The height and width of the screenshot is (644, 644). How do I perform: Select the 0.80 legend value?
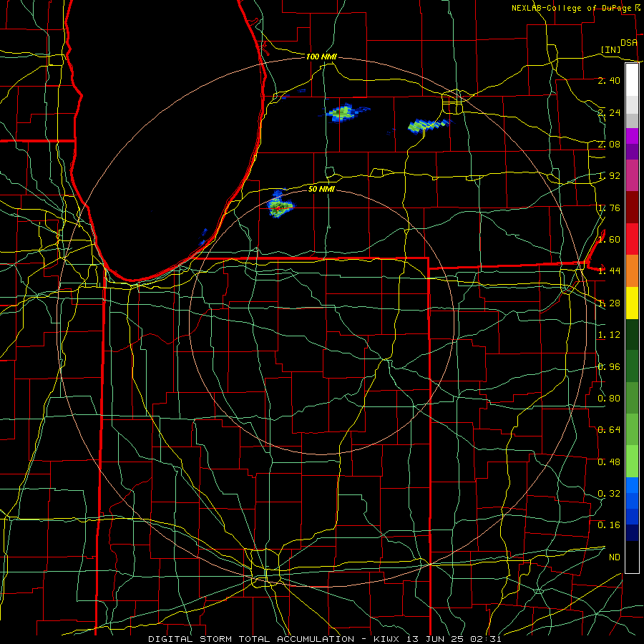point(609,399)
